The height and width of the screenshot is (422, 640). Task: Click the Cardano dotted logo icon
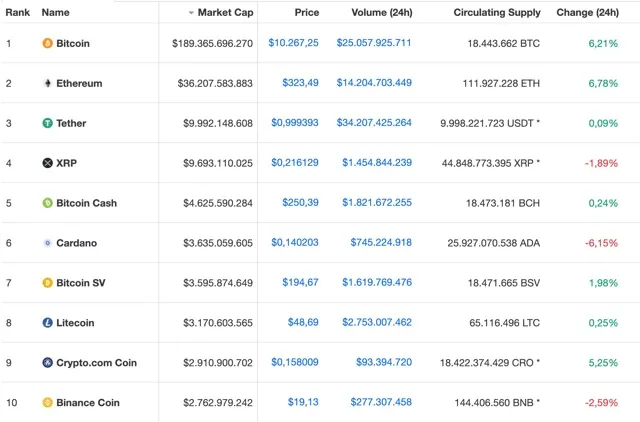point(47,243)
